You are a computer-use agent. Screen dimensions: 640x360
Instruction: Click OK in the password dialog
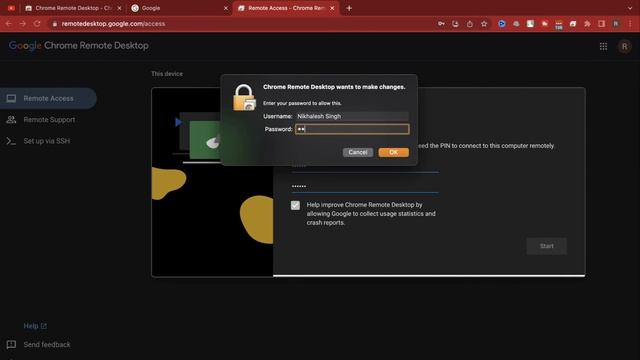click(393, 152)
